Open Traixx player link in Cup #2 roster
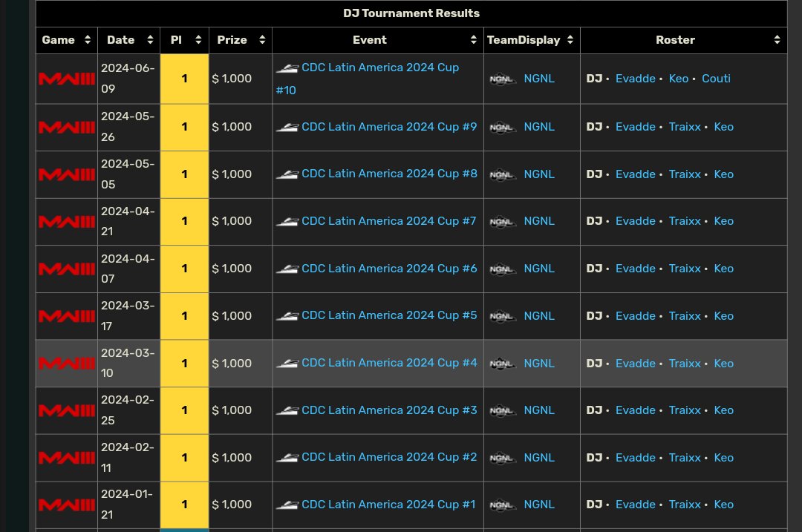 pyautogui.click(x=685, y=457)
